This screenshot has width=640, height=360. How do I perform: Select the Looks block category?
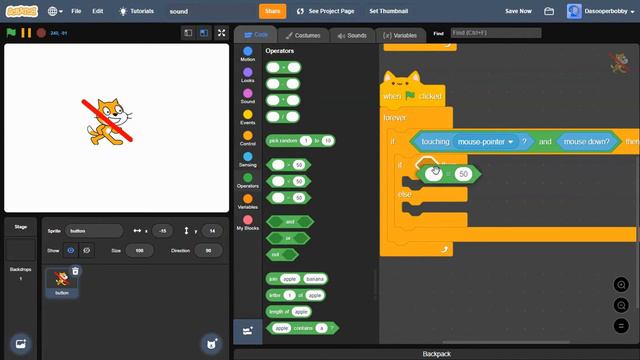coord(248,75)
